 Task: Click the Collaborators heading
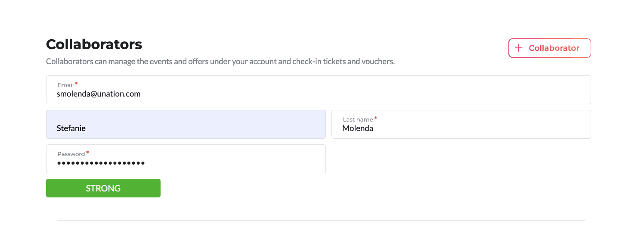tap(94, 44)
